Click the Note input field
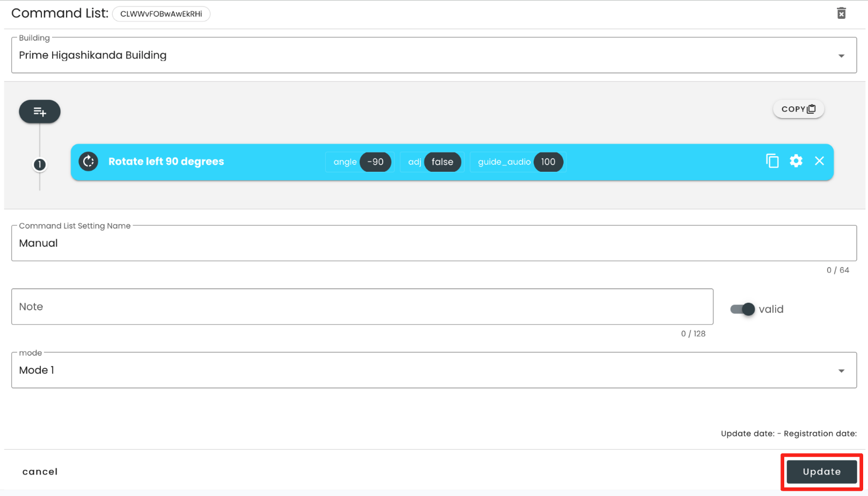Viewport: 868px width, 496px height. pos(362,307)
